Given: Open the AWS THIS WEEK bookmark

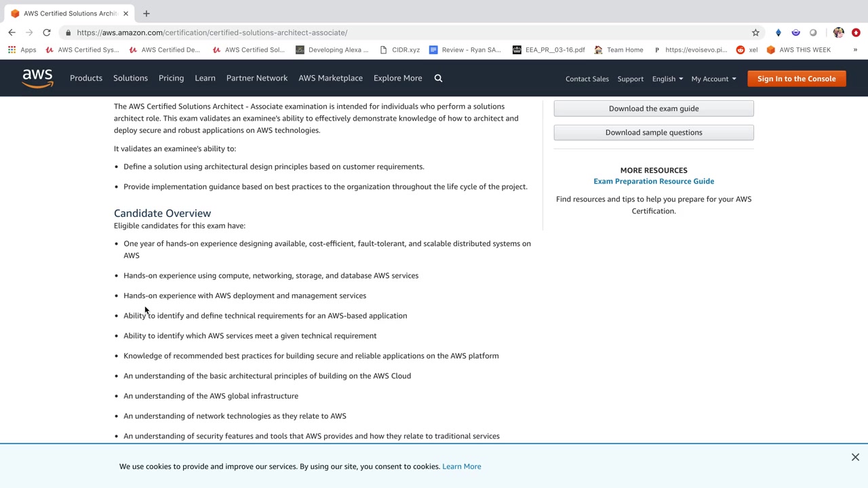Looking at the screenshot, I should tap(798, 49).
